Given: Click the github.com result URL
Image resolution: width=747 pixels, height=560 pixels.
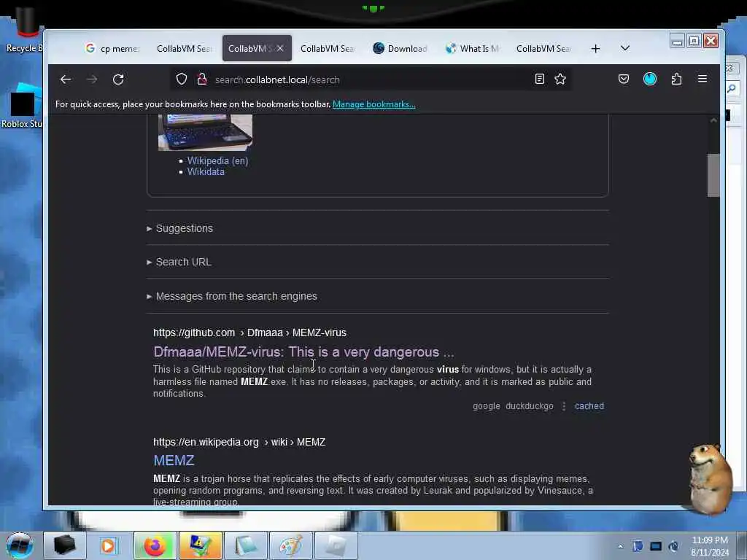Looking at the screenshot, I should [x=249, y=332].
